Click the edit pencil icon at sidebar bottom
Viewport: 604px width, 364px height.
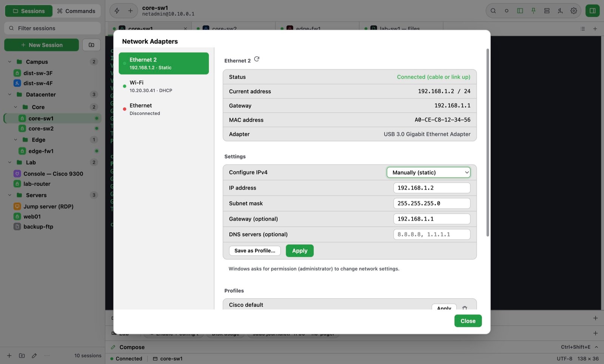coord(34,356)
